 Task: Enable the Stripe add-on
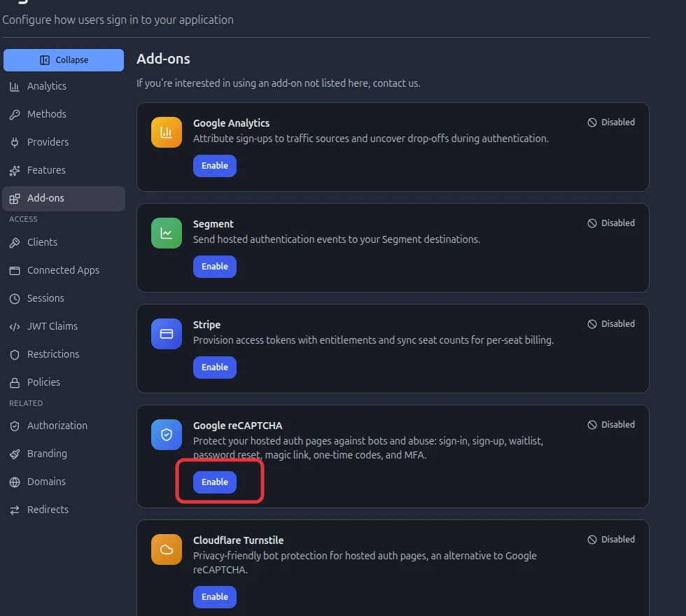coord(215,367)
